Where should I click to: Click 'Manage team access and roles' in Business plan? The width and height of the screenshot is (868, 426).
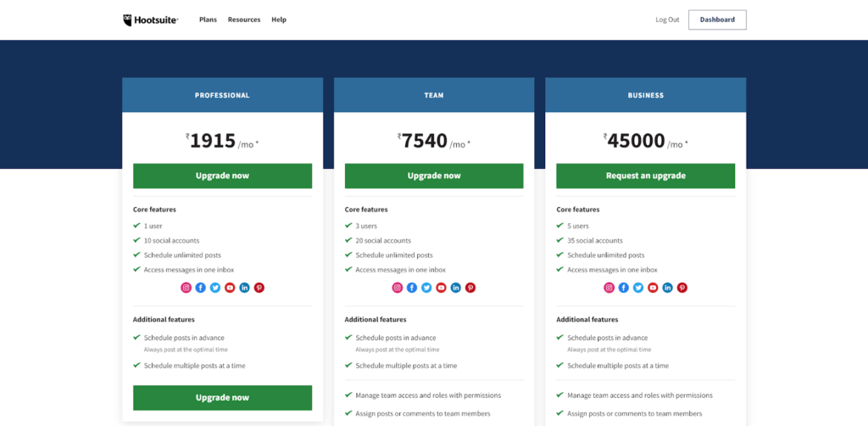tap(640, 395)
